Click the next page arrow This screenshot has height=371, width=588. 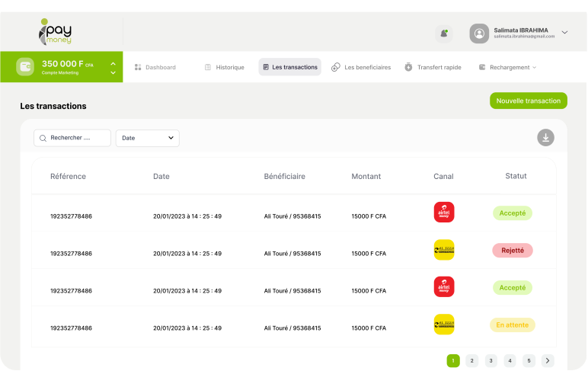pyautogui.click(x=548, y=360)
